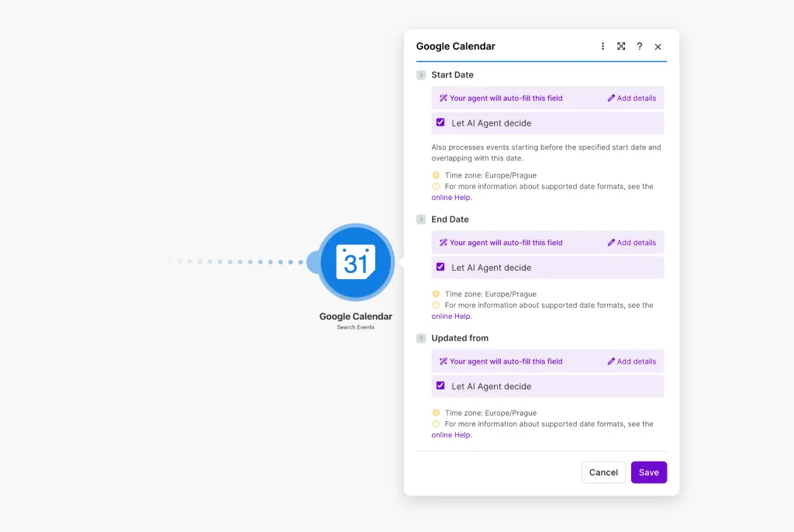Open online Help link under Start Date
The image size is (794, 532).
pyautogui.click(x=451, y=198)
